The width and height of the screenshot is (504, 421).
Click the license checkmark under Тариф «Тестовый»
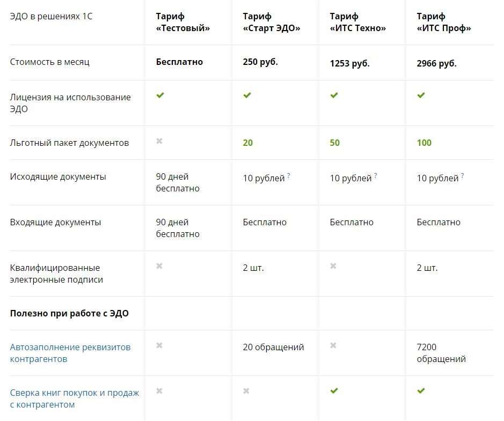[160, 95]
